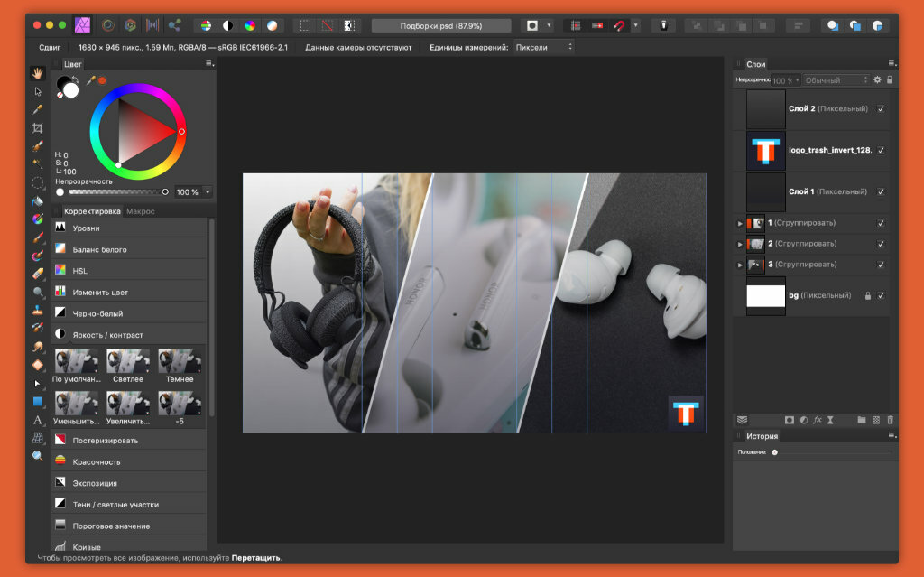Open the Develop persona
Viewport: 924px width, 577px height.
(130, 25)
